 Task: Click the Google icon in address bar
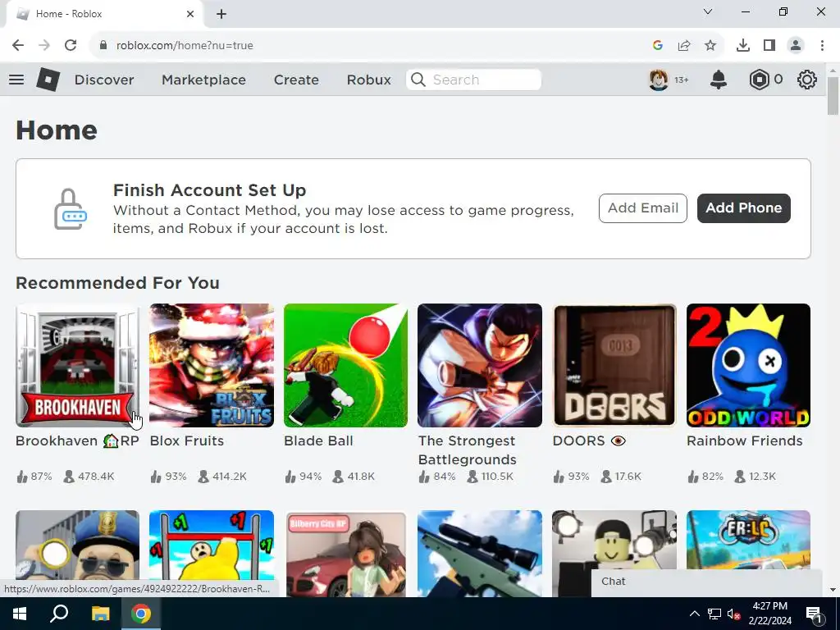pos(658,46)
